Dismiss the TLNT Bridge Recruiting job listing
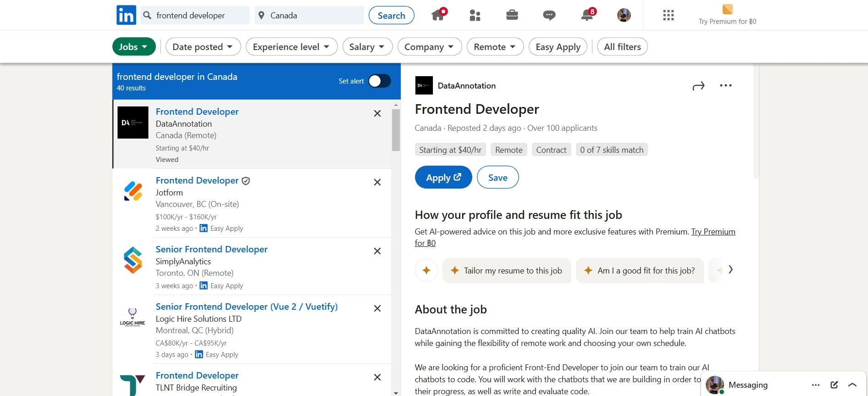 (x=377, y=377)
